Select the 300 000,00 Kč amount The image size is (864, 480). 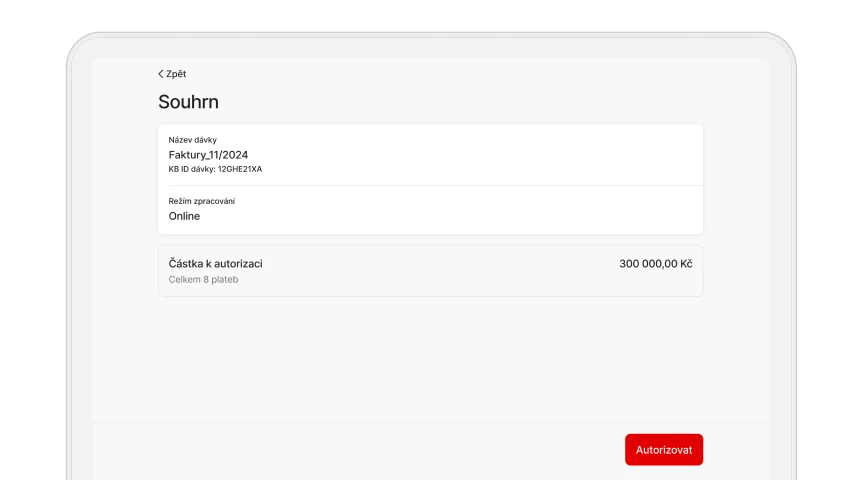click(x=655, y=264)
